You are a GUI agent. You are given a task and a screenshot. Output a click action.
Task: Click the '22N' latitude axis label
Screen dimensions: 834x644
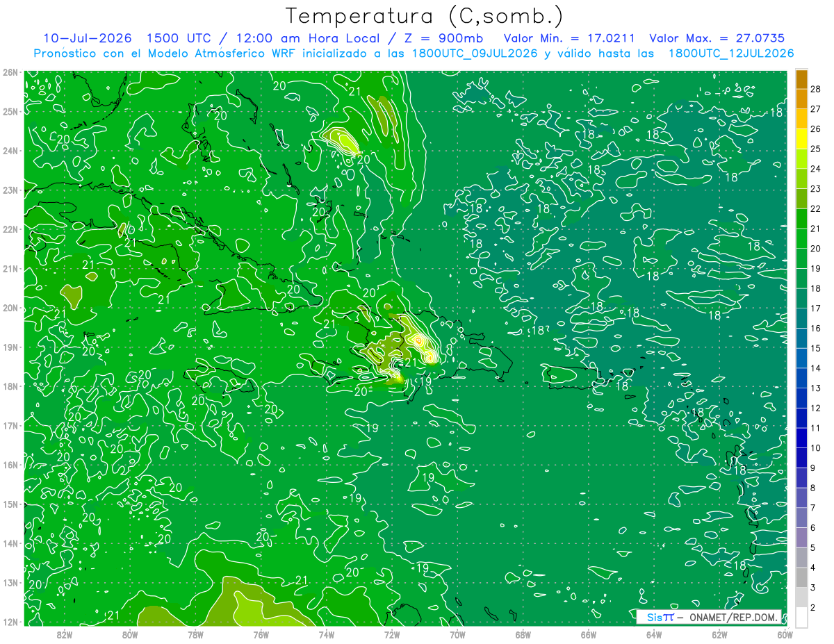[x=10, y=229]
